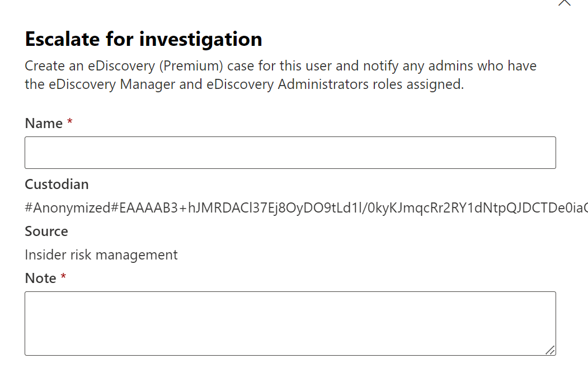Image resolution: width=588 pixels, height=387 pixels.
Task: Click the word 'investigation' in the title
Action: pyautogui.click(x=201, y=39)
